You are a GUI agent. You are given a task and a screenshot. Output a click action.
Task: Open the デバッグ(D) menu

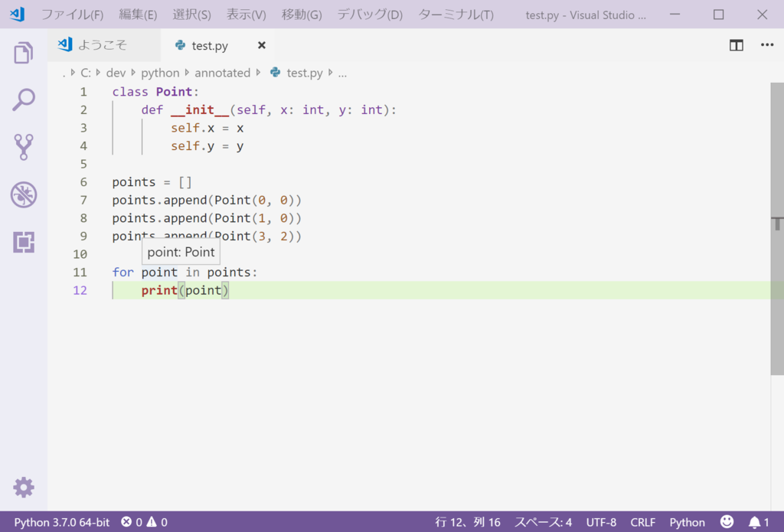(370, 15)
